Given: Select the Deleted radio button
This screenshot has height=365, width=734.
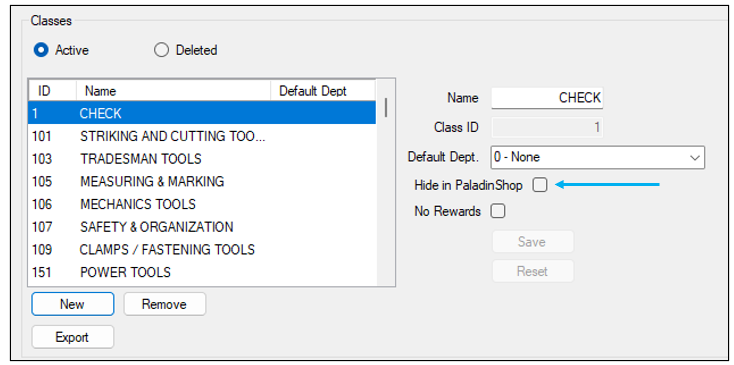Looking at the screenshot, I should tap(161, 50).
